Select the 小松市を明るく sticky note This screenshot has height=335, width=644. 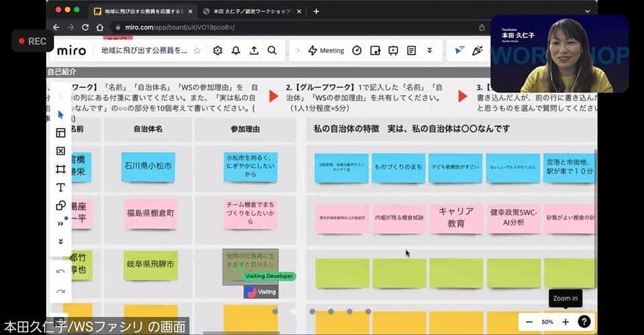point(250,166)
